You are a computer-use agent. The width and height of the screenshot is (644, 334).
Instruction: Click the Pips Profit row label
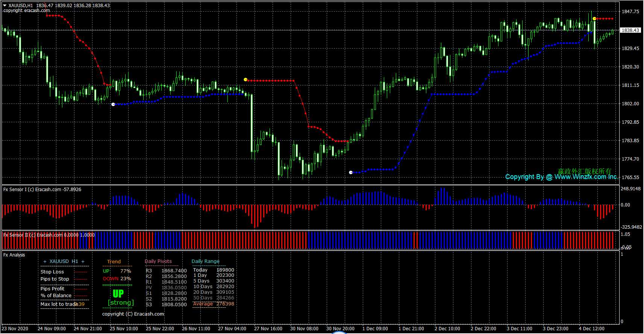tap(53, 288)
